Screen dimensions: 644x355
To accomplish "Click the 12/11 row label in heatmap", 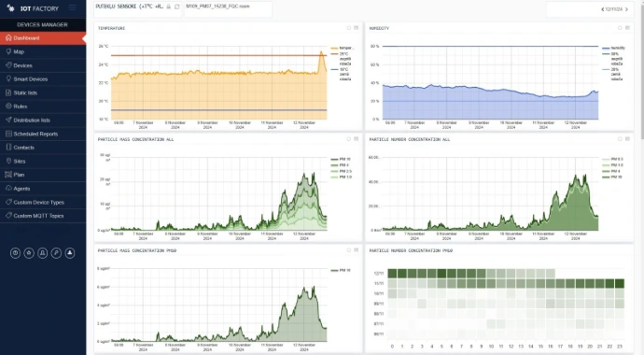I will pyautogui.click(x=379, y=273).
